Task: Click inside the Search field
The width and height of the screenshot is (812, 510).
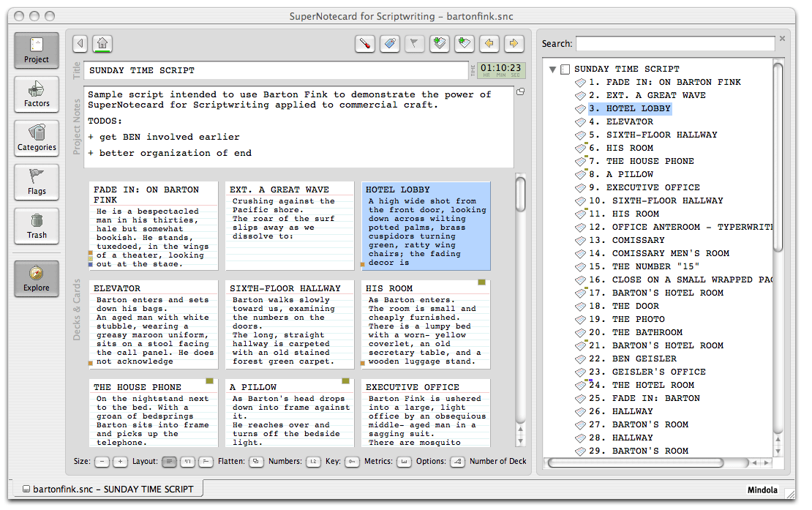Action: (x=675, y=44)
